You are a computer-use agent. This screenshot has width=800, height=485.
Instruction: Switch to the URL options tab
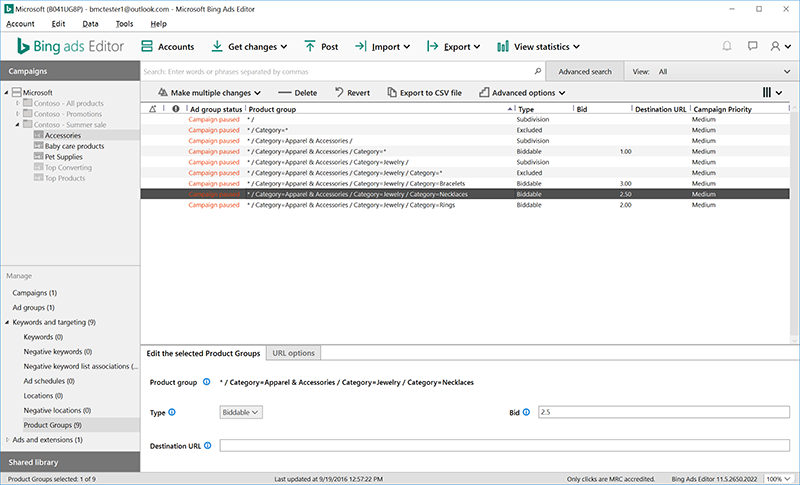click(293, 353)
